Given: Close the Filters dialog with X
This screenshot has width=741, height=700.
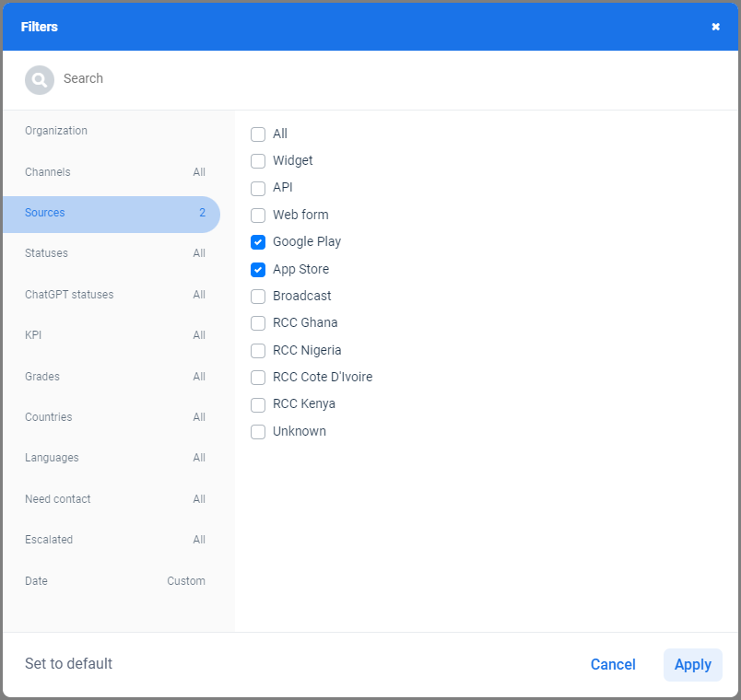Looking at the screenshot, I should point(715,27).
